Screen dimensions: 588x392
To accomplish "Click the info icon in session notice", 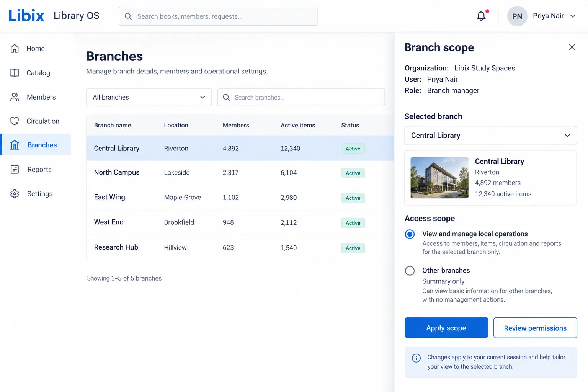I will tap(416, 358).
